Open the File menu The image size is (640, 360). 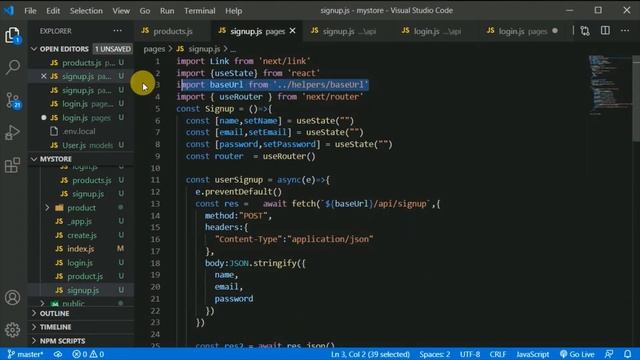point(30,11)
